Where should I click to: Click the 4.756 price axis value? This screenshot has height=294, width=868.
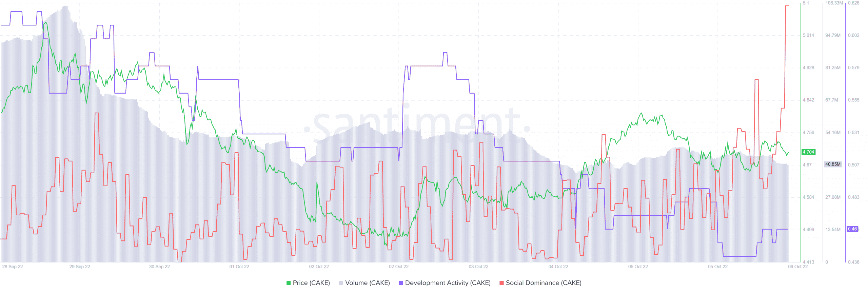coord(808,133)
